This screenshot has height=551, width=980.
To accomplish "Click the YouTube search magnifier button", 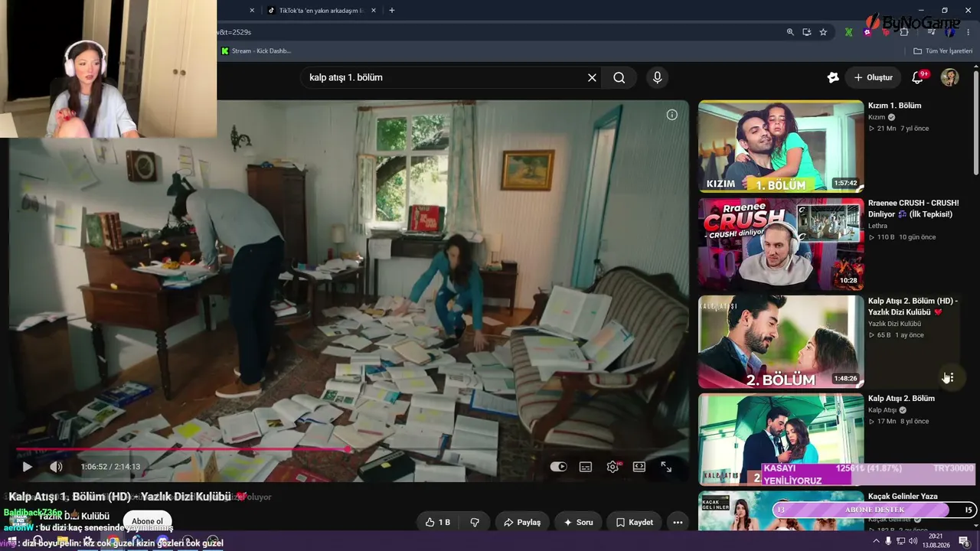I will click(x=619, y=77).
